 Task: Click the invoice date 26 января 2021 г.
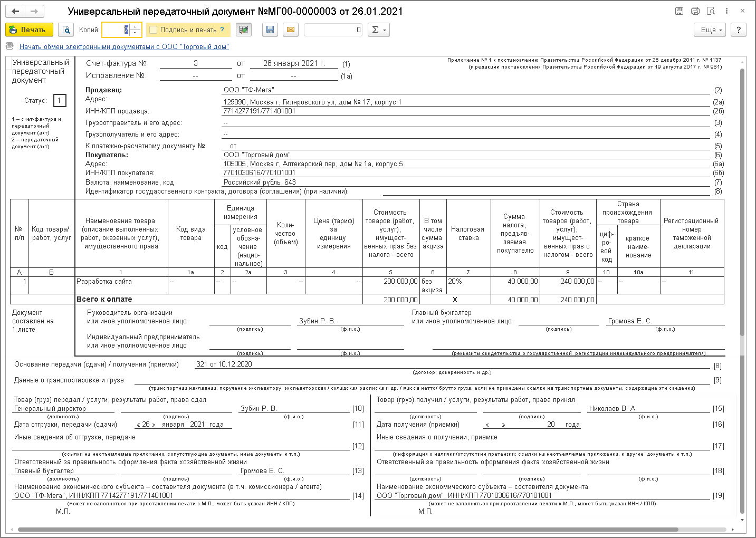point(294,63)
